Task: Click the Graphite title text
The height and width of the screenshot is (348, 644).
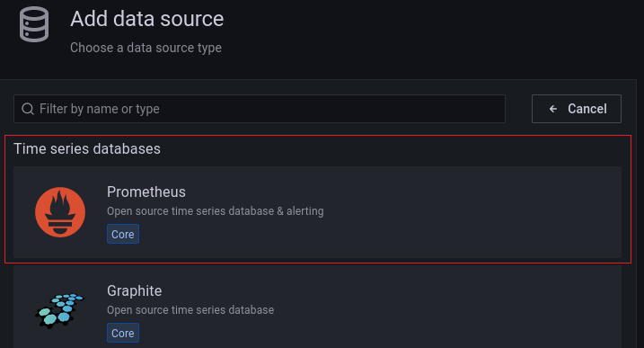Action: click(x=135, y=290)
